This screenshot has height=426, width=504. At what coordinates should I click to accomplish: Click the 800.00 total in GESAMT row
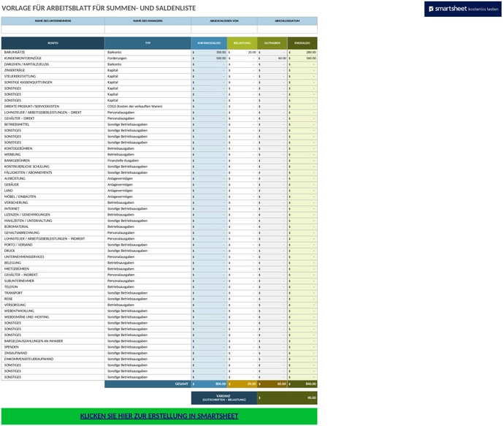(209, 384)
